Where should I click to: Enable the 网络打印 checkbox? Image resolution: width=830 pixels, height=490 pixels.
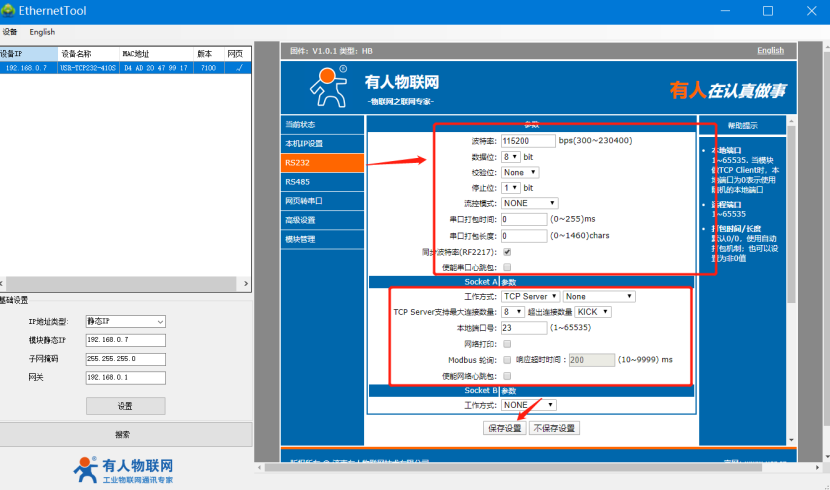point(507,343)
